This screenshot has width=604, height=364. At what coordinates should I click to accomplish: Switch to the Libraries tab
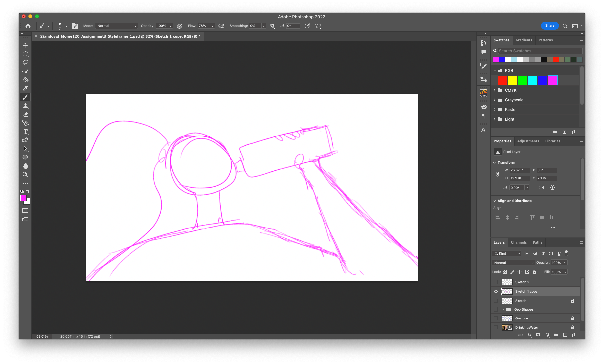click(553, 141)
